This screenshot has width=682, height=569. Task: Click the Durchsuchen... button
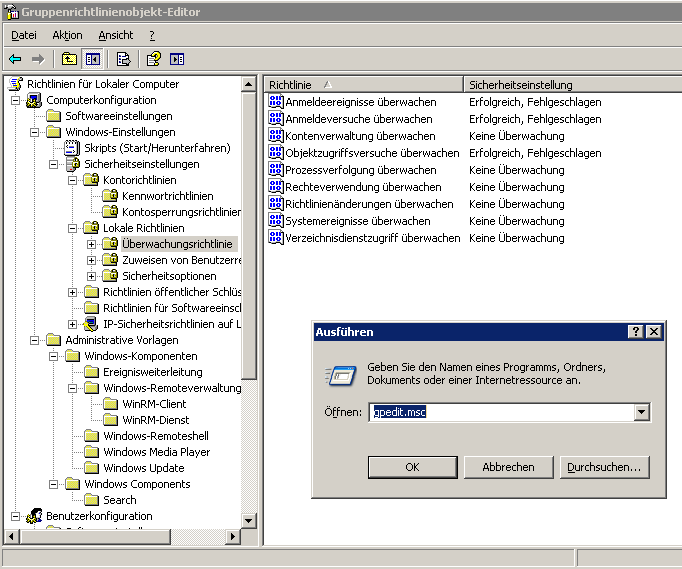605,467
